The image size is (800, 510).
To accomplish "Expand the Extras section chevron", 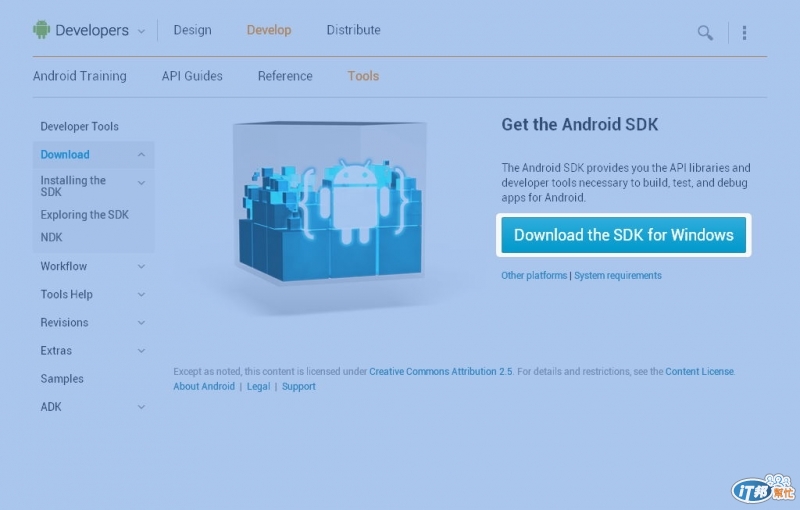I will point(141,350).
